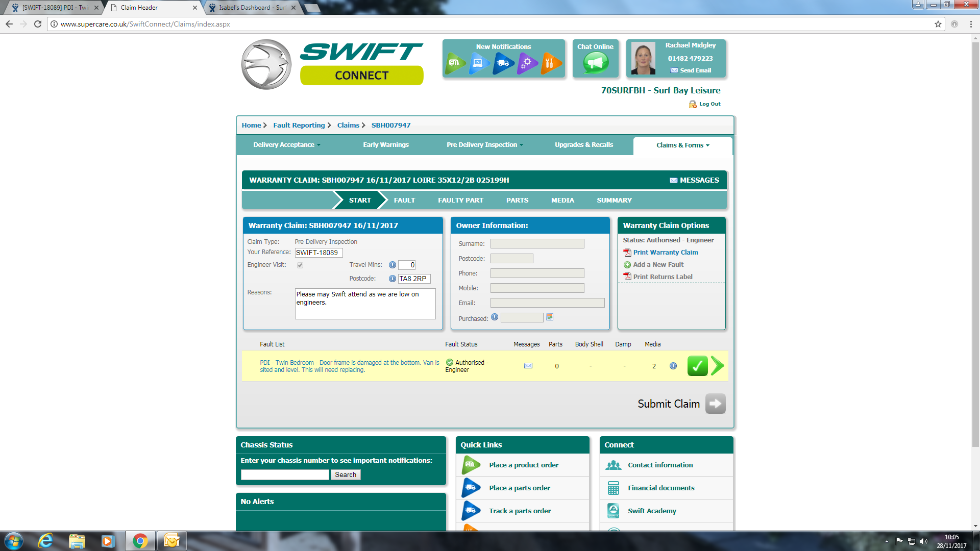Toggle the Engineer Visit checkbox
Screen dimensions: 980x551
300,265
